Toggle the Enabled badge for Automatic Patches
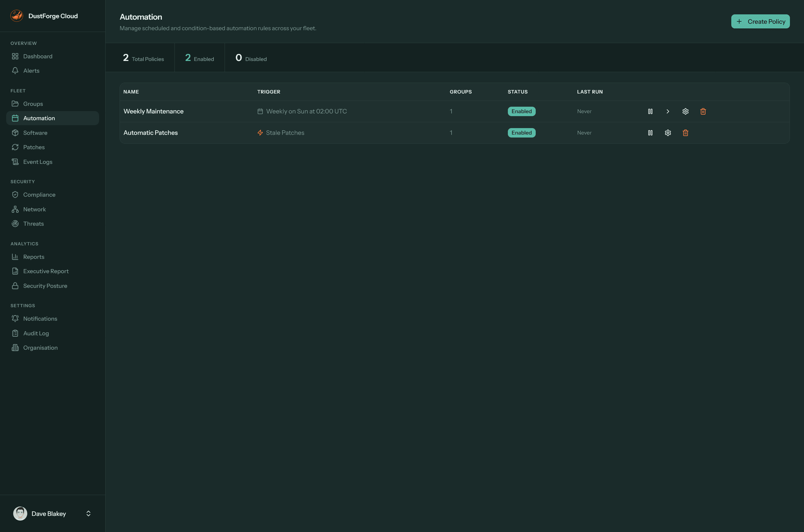 [522, 133]
